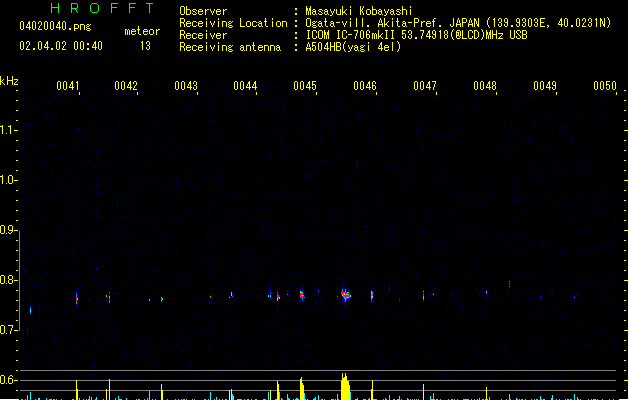This screenshot has width=629, height=400.
Task: Click the meteor echo just after 0046
Action: click(372, 296)
